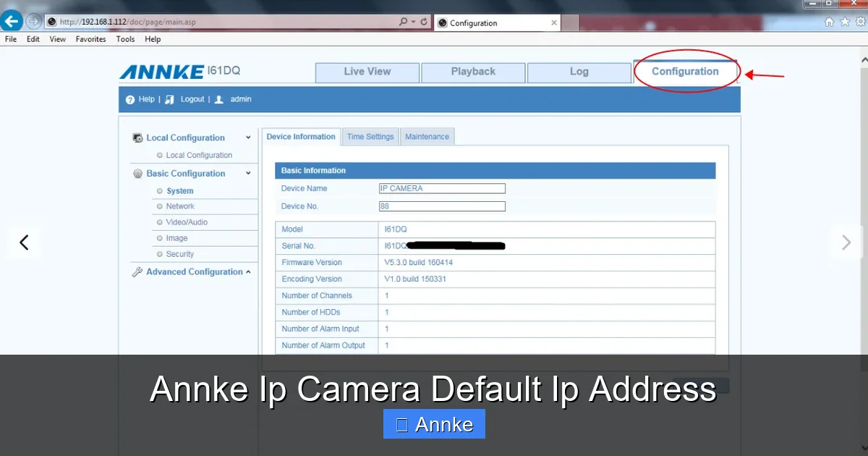Click encoding value V1.0 build 150331

tap(415, 279)
